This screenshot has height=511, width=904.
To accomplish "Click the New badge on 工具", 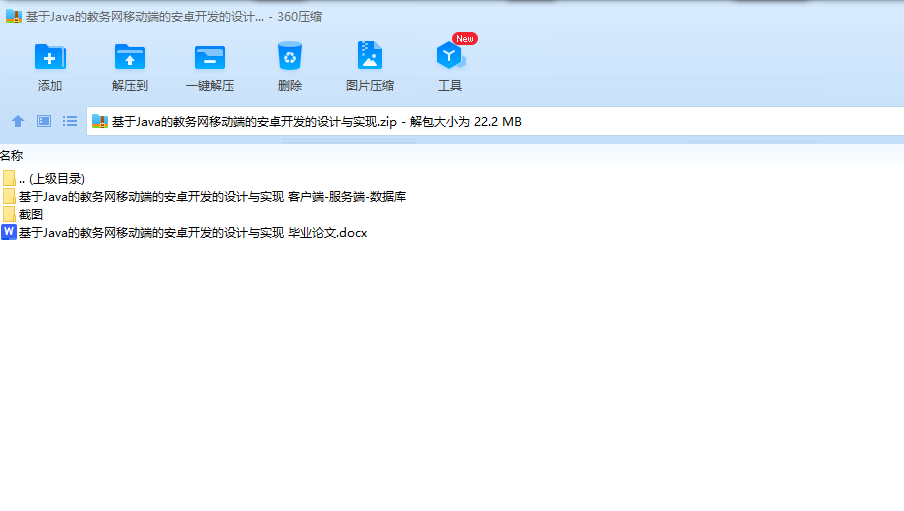I will [465, 39].
